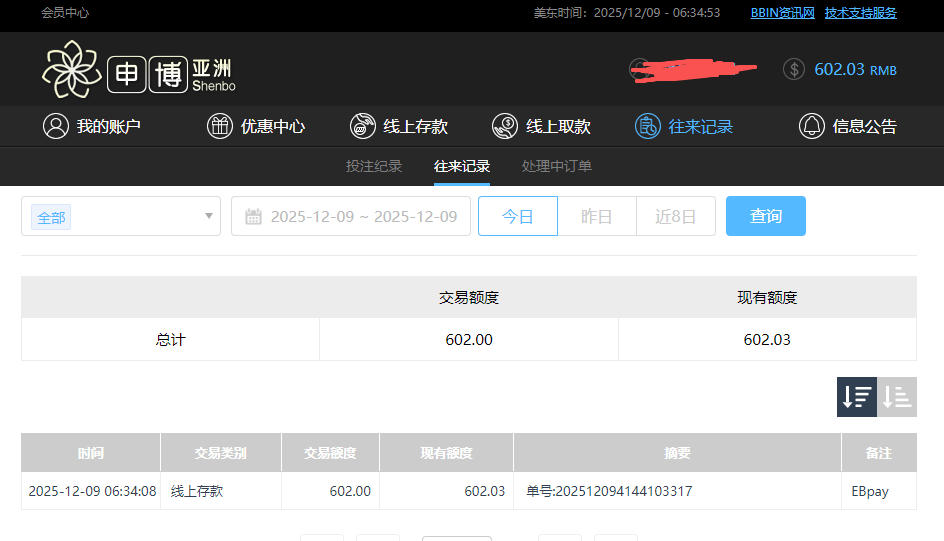Sort records in descending order
Viewport: 944px width, 541px height.
tap(857, 397)
